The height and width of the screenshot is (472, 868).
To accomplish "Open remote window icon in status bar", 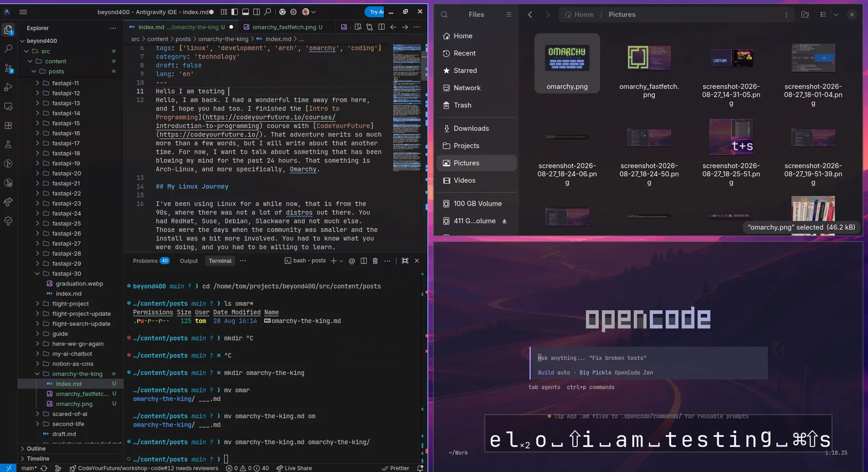I will click(x=8, y=468).
